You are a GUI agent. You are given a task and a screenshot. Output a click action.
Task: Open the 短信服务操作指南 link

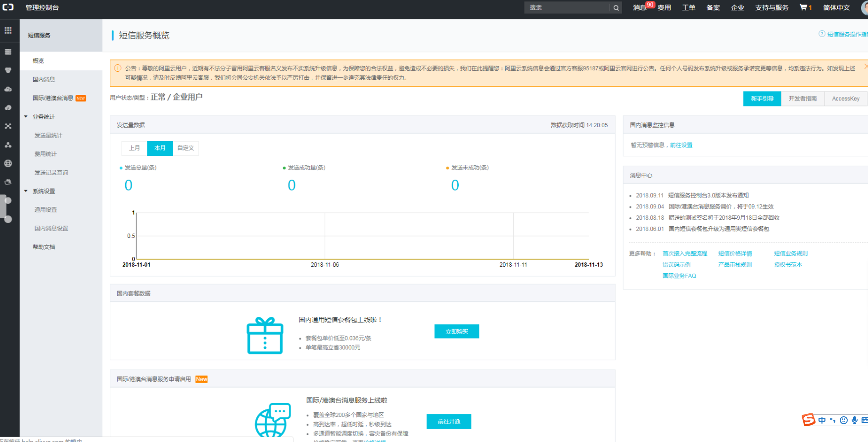point(848,34)
